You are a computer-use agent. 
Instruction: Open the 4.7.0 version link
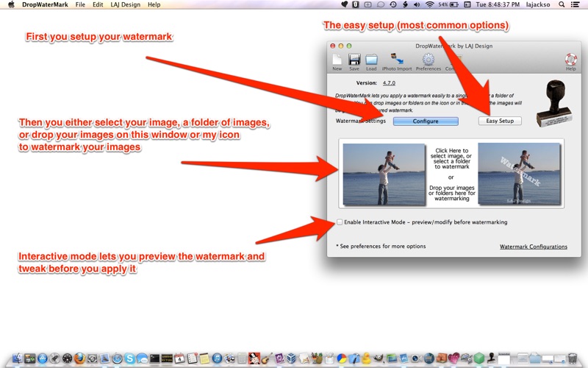(389, 83)
